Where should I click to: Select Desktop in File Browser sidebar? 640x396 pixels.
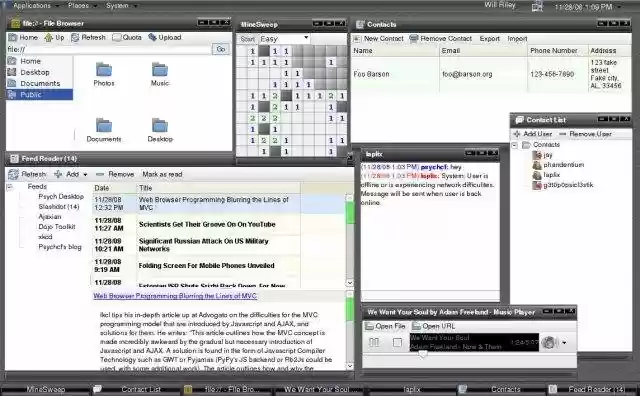pyautogui.click(x=40, y=72)
